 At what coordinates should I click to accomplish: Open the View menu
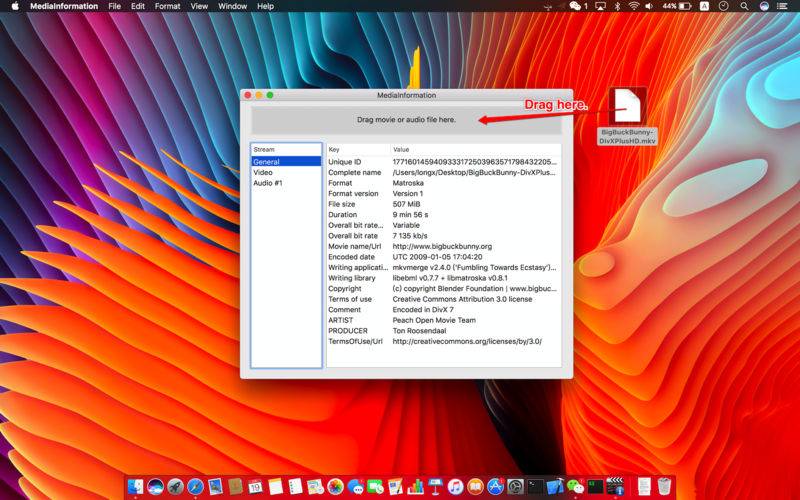[x=199, y=6]
